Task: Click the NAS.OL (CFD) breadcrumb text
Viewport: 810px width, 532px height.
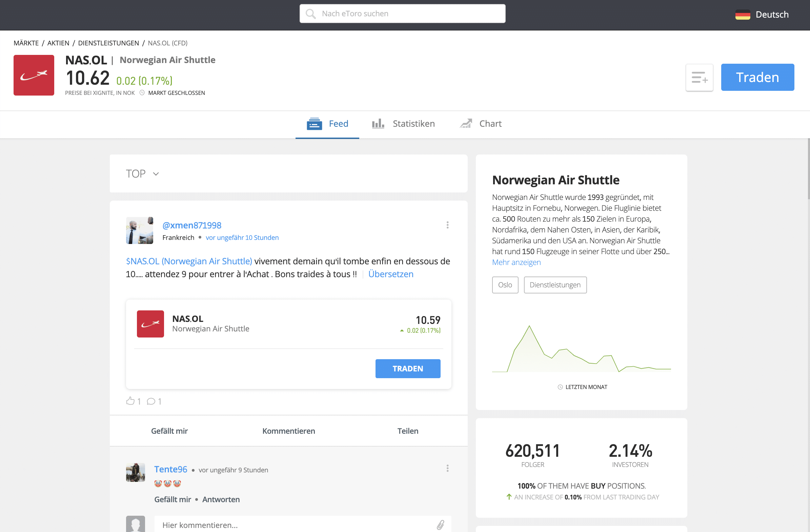Action: 168,43
